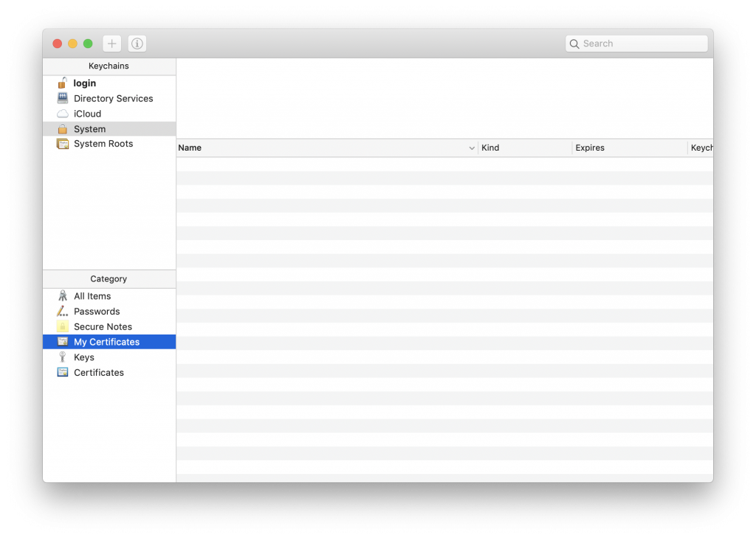Click the Keys category key icon
This screenshot has height=539, width=756.
[63, 357]
